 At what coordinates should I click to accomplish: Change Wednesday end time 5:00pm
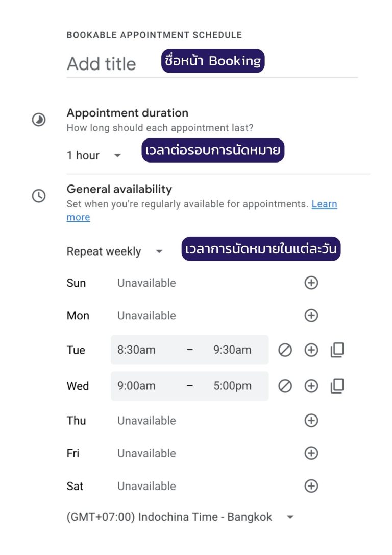[232, 386]
